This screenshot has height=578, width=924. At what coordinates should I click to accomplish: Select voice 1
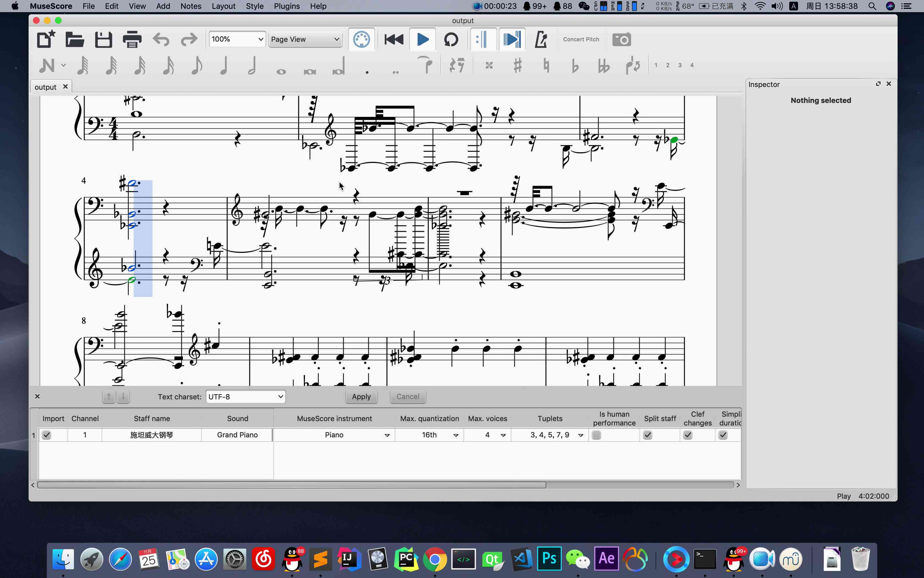[656, 66]
